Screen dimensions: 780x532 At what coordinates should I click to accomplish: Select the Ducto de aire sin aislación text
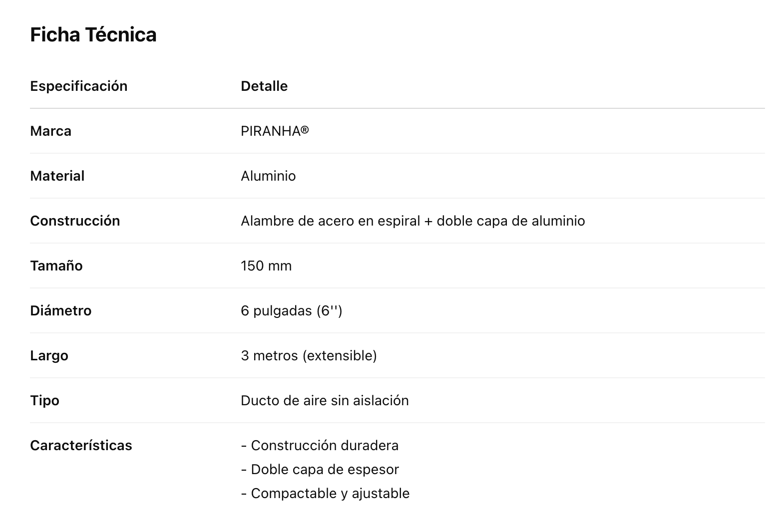click(x=325, y=401)
